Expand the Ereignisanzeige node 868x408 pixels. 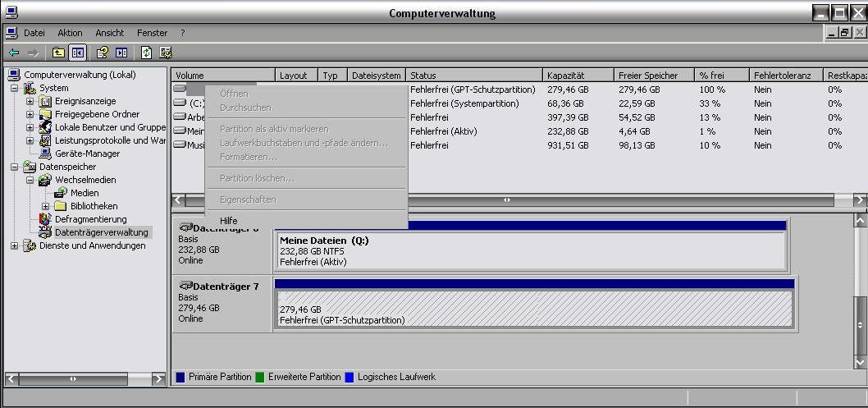click(x=30, y=101)
